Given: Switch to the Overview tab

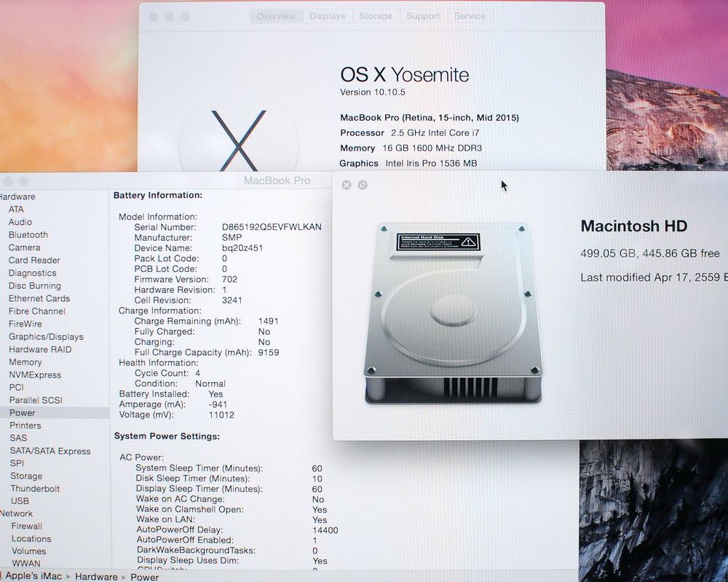Looking at the screenshot, I should coord(276,16).
